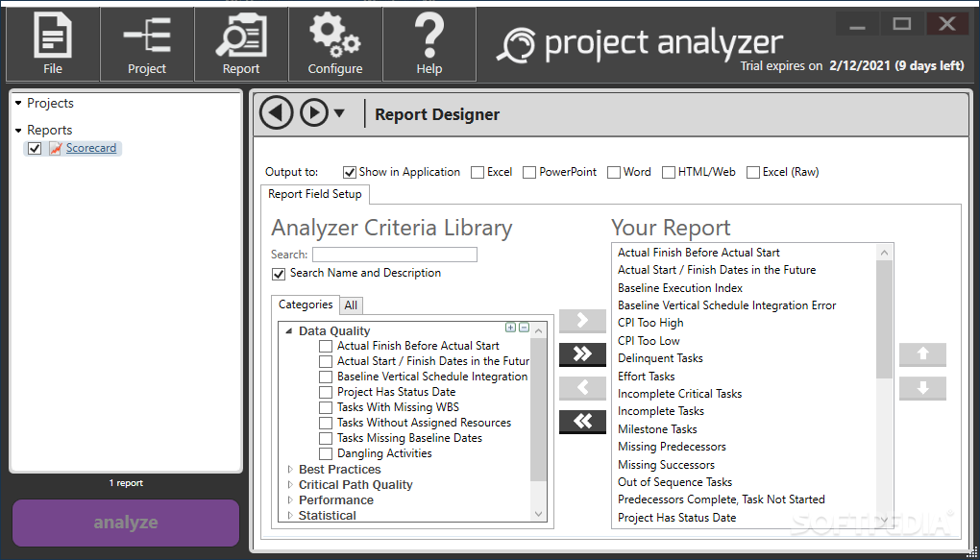
Task: Remove all criteria with double left arrow
Action: point(582,422)
